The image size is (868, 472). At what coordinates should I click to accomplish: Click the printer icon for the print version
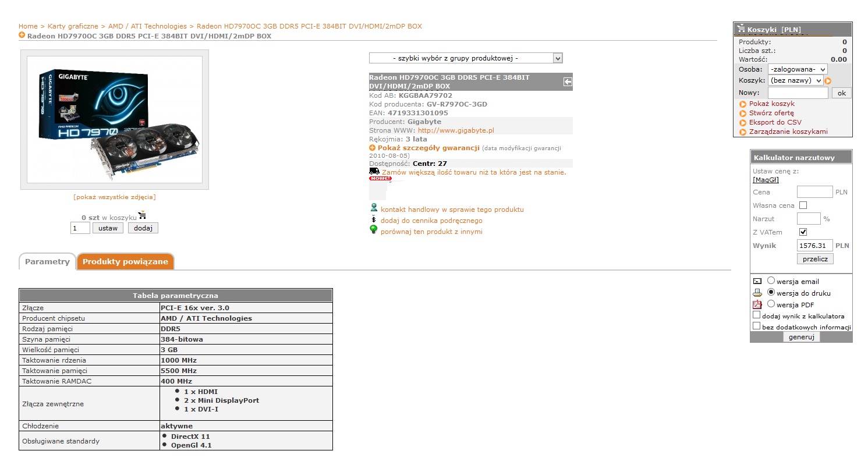tap(757, 293)
